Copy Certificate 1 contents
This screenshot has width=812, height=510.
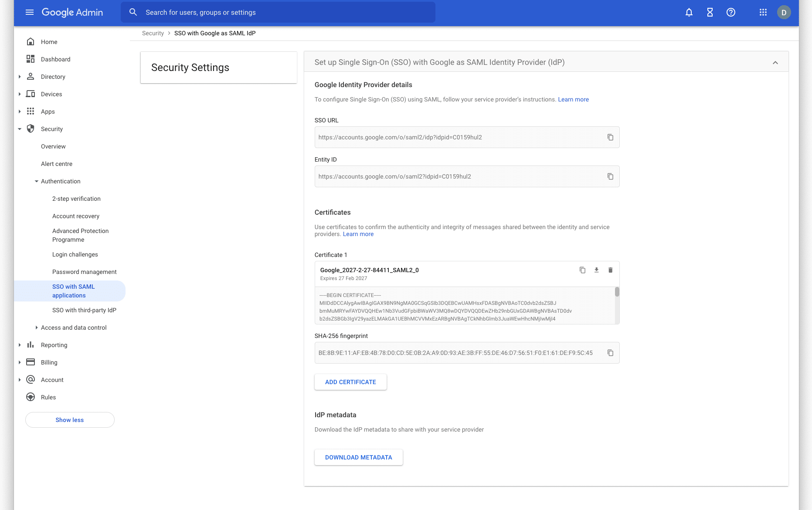[582, 270]
